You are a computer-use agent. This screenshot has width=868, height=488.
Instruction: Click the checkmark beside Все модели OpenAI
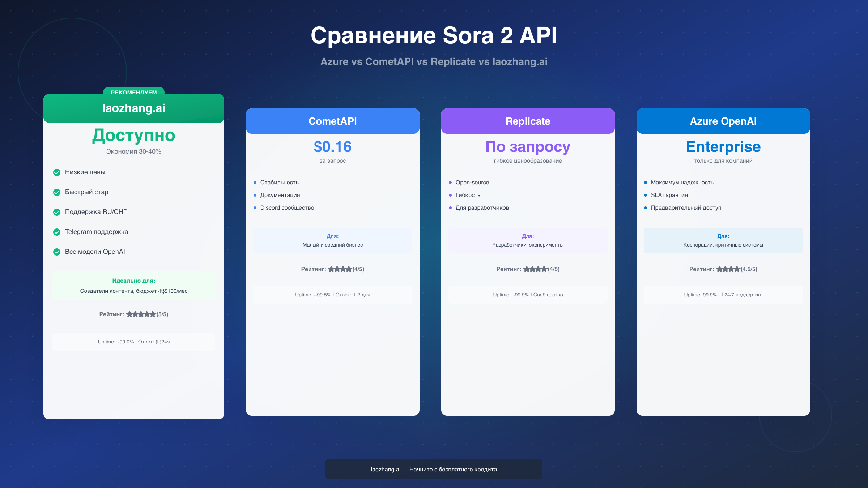click(x=56, y=252)
